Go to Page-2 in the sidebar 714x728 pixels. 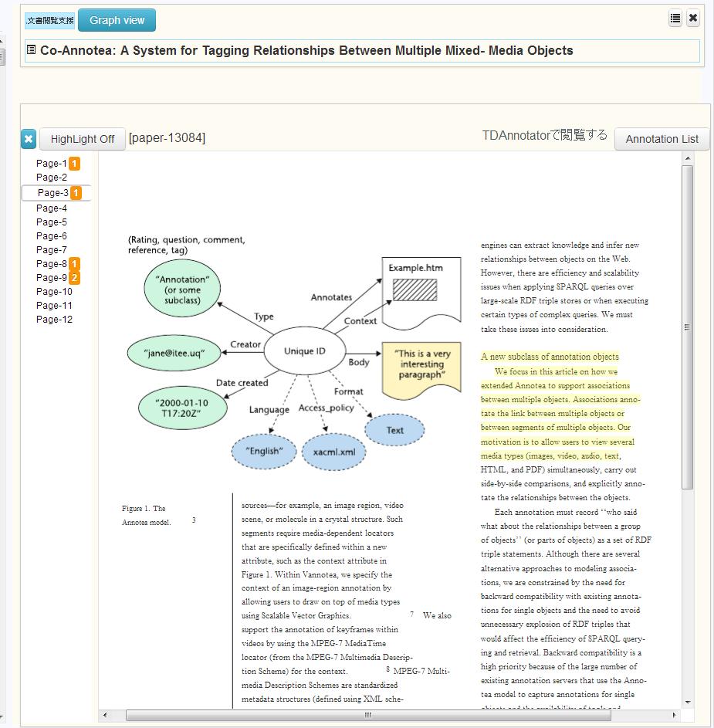tap(52, 178)
